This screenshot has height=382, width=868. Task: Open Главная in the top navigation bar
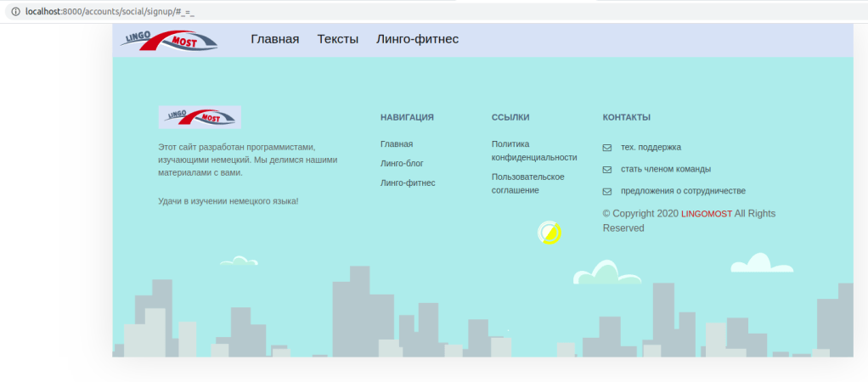pos(274,39)
